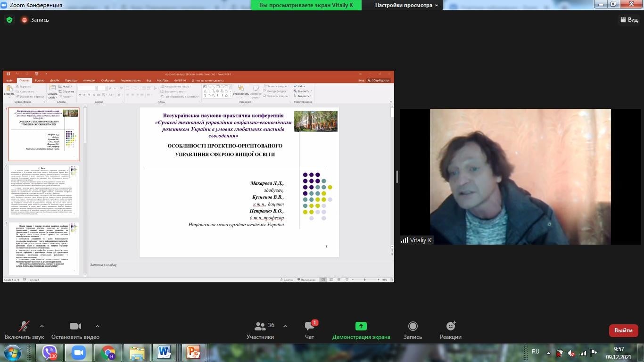This screenshot has width=644, height=362.
Task: Open the Чат chat panel
Action: click(310, 327)
